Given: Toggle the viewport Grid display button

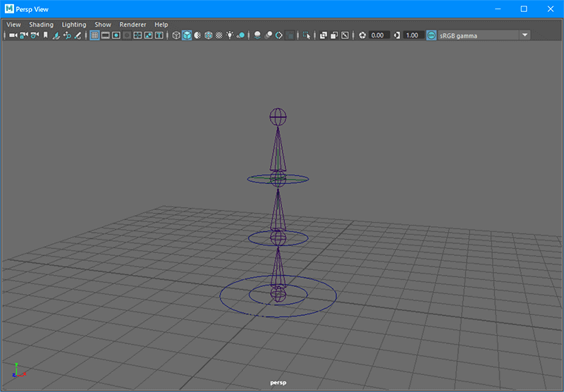Looking at the screenshot, I should point(94,35).
